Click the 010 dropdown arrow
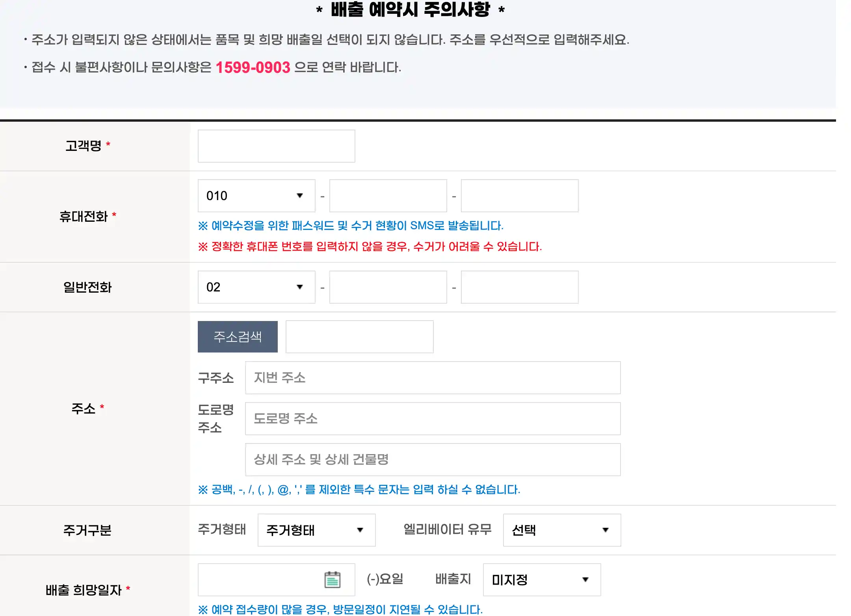 click(300, 196)
